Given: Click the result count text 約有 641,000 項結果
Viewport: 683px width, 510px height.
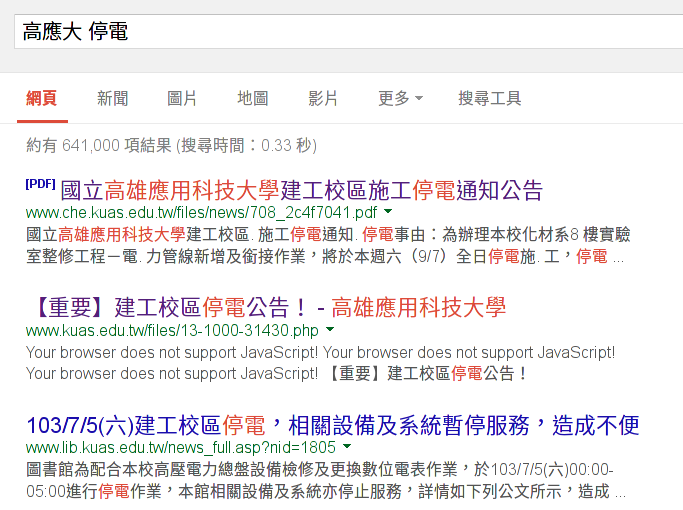Looking at the screenshot, I should (172, 145).
